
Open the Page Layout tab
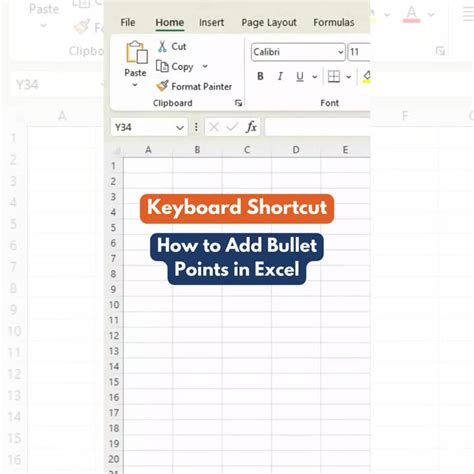269,22
